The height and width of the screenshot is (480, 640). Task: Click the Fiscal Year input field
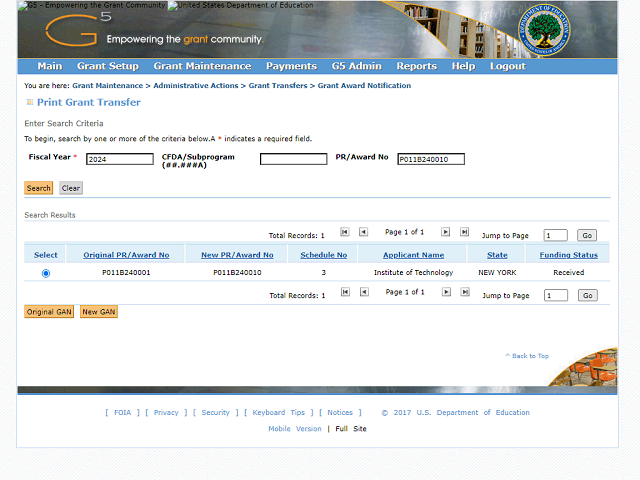(x=120, y=159)
